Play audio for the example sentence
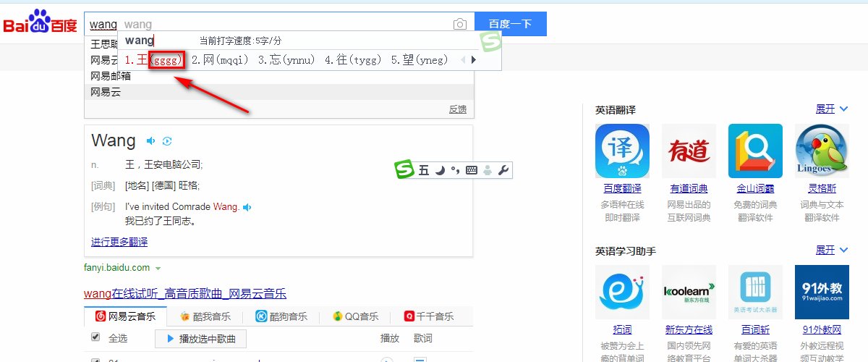Screen dimensions: 868x362 point(247,207)
